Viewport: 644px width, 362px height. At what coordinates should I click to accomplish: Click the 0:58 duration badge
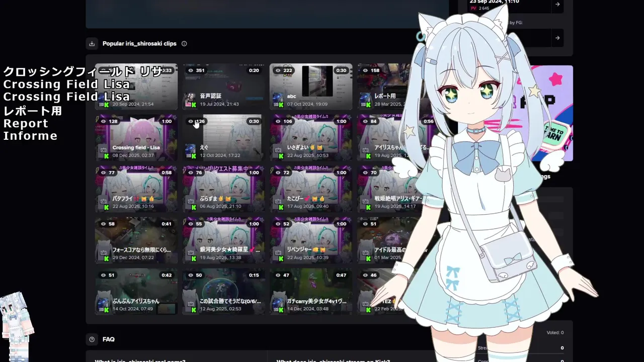pos(167,172)
